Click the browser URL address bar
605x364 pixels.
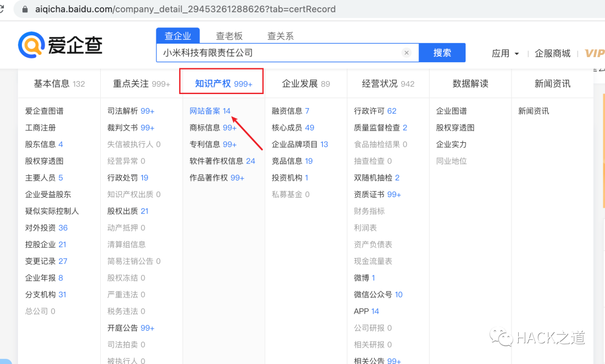point(309,9)
